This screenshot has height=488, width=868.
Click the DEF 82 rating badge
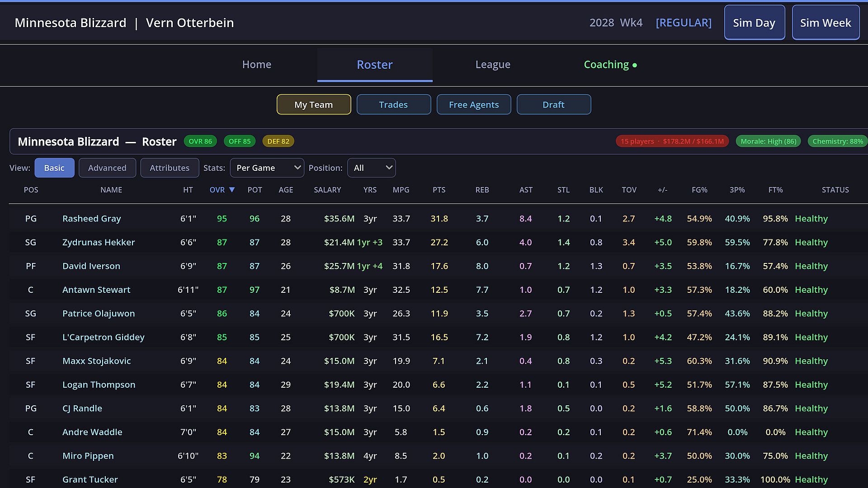pyautogui.click(x=278, y=141)
